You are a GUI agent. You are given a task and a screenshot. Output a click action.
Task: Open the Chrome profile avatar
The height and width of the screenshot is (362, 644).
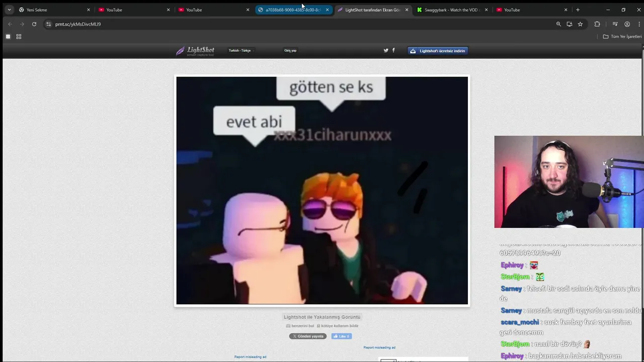point(627,24)
